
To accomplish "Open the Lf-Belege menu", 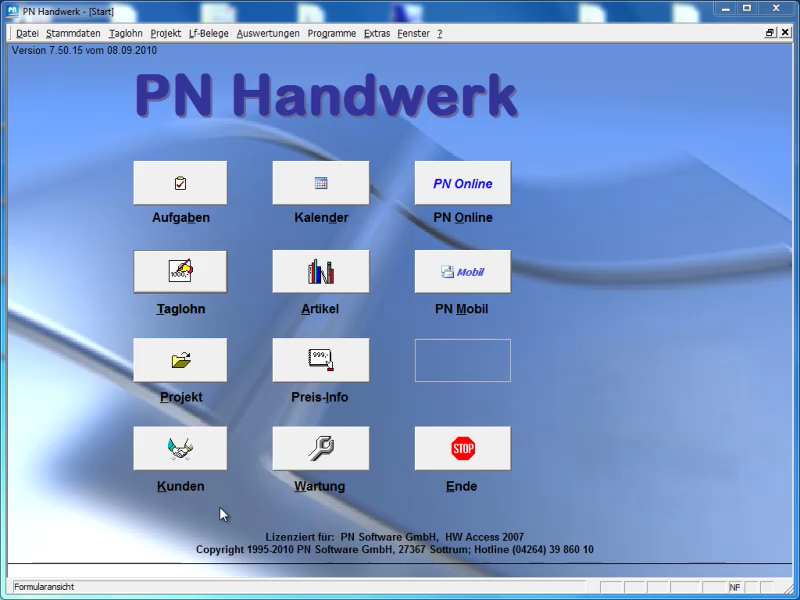I will pos(208,33).
